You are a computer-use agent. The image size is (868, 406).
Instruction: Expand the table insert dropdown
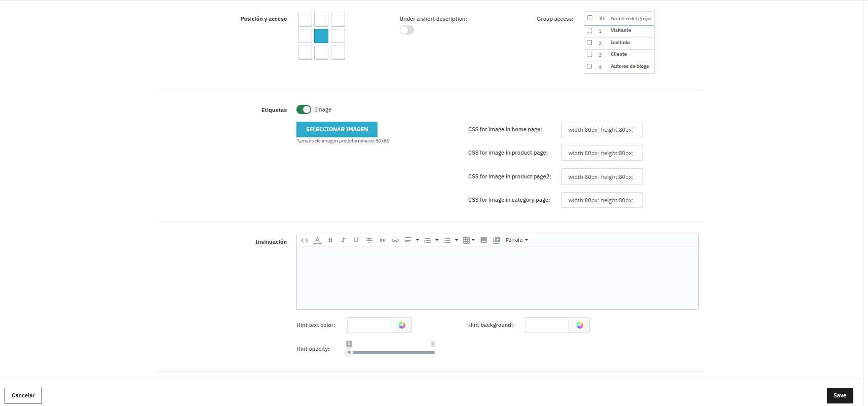(469, 240)
